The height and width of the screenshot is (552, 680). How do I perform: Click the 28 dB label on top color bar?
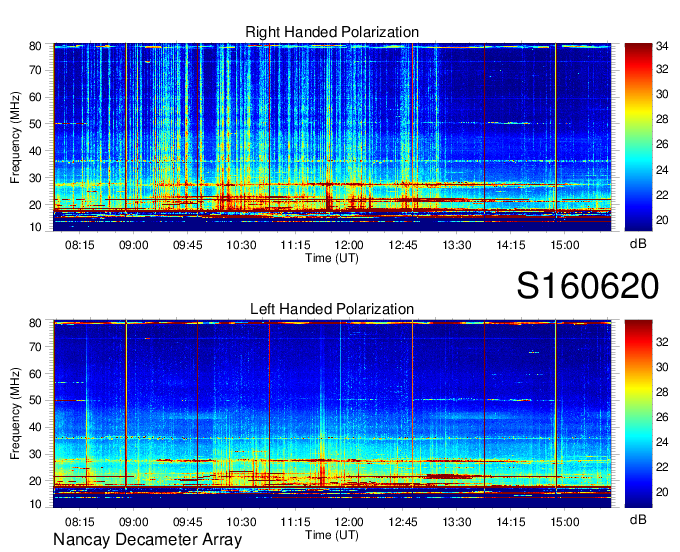662,119
